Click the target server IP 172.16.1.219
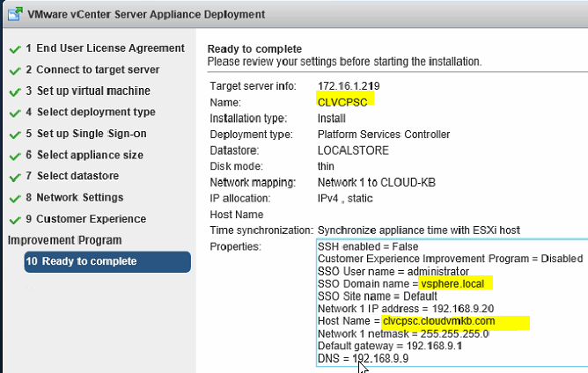The height and width of the screenshot is (373, 588). point(349,86)
